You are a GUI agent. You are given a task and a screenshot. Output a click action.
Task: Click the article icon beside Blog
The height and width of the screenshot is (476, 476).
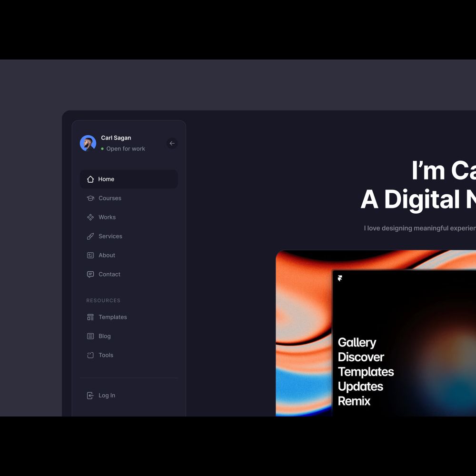coord(90,336)
